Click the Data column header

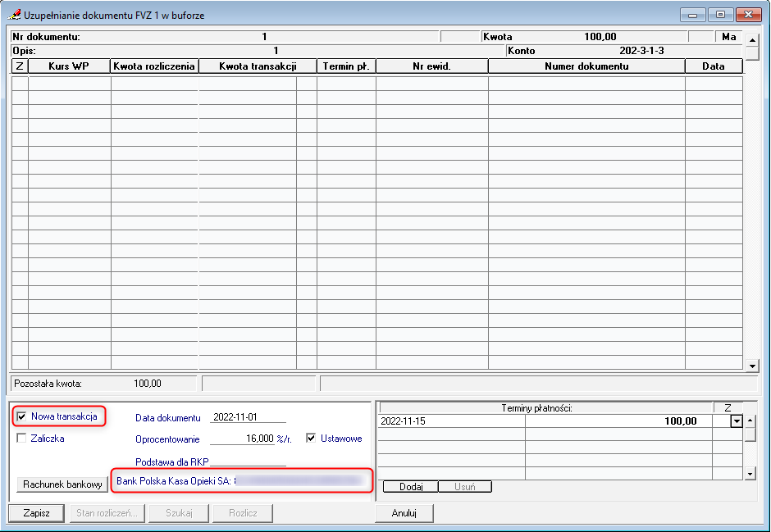(x=714, y=66)
